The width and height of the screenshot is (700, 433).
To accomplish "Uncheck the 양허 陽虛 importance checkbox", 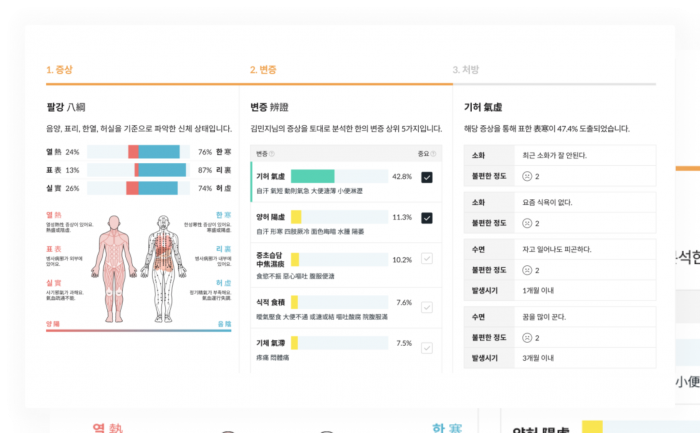I will (427, 217).
